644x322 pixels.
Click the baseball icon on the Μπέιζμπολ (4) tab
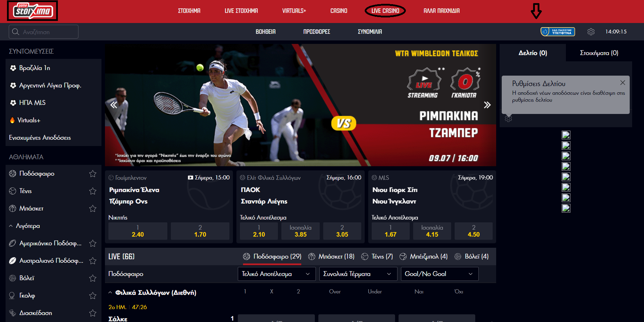(403, 256)
